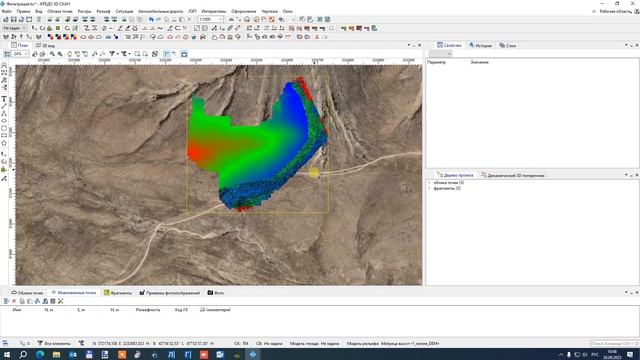Click the Text tool T icon
The width and height of the screenshot is (640, 360).
point(4,99)
